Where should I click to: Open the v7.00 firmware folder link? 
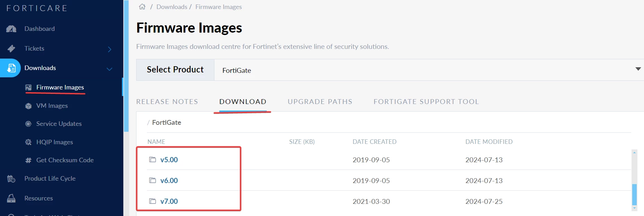(169, 201)
